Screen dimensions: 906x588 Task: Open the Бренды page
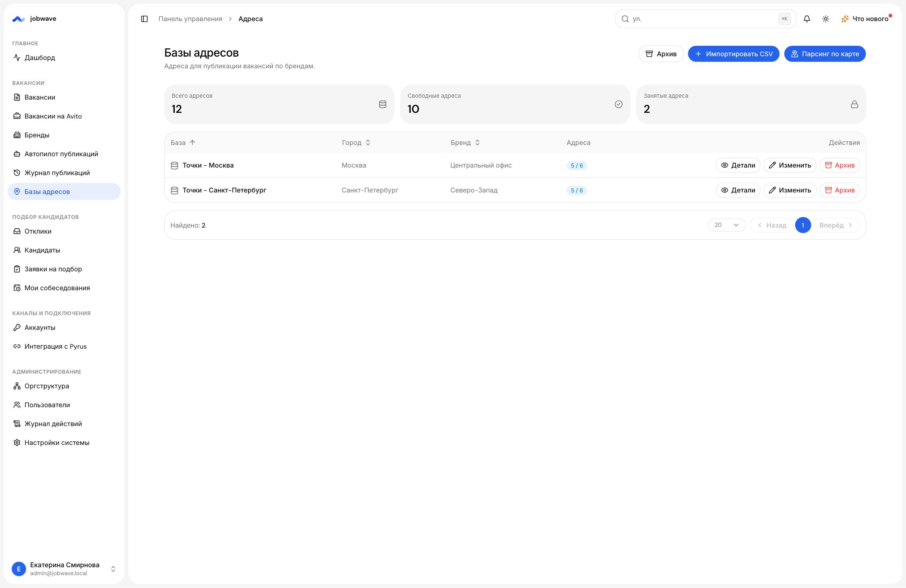[64, 135]
